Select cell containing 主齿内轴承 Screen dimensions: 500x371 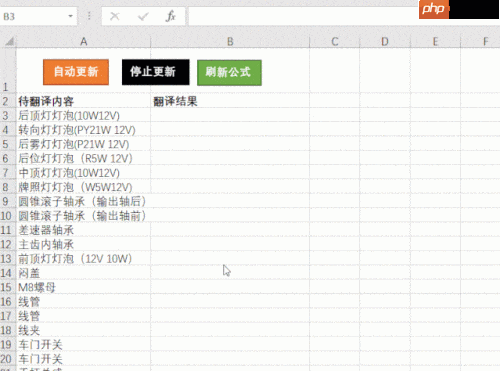pos(83,245)
